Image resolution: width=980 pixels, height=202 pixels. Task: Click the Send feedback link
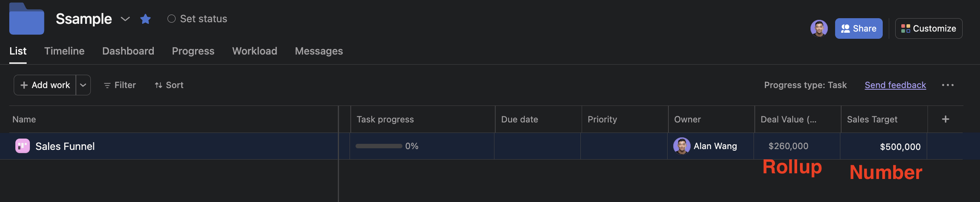coord(895,85)
